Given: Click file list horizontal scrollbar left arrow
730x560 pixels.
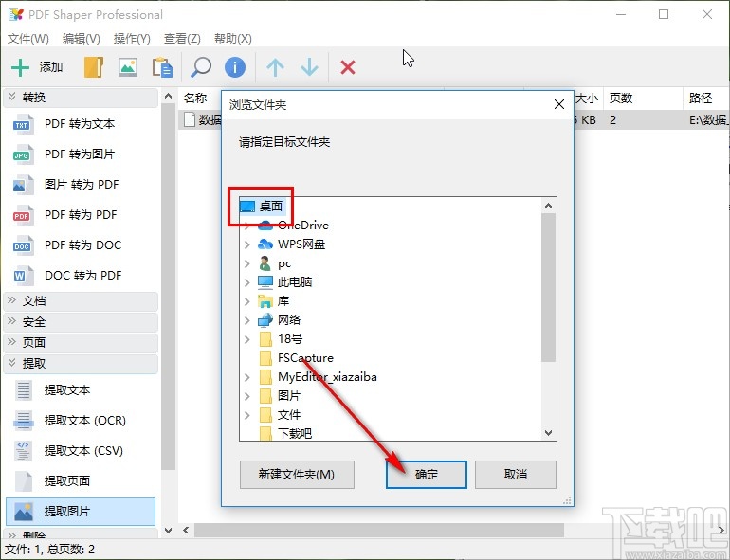Looking at the screenshot, I should [x=186, y=531].
